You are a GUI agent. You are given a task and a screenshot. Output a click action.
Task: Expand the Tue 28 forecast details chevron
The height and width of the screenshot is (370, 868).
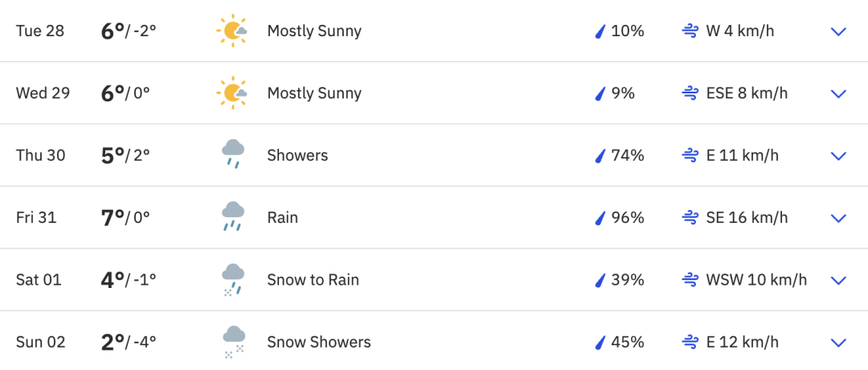pos(838,31)
